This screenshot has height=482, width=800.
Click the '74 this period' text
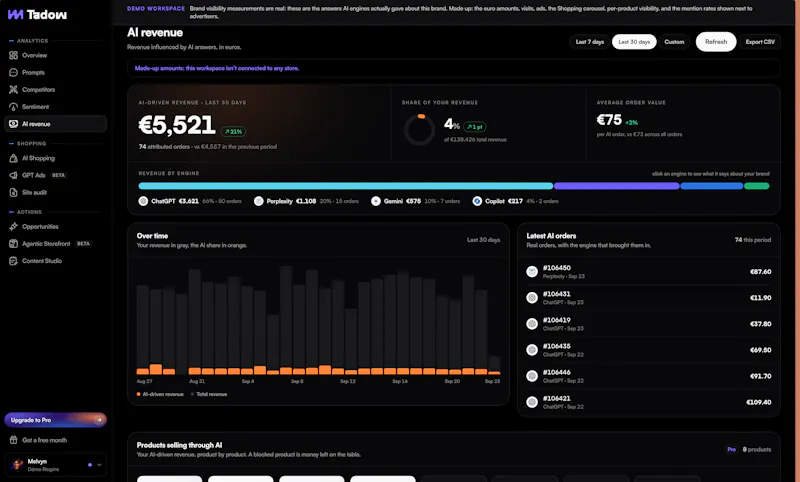click(x=753, y=240)
